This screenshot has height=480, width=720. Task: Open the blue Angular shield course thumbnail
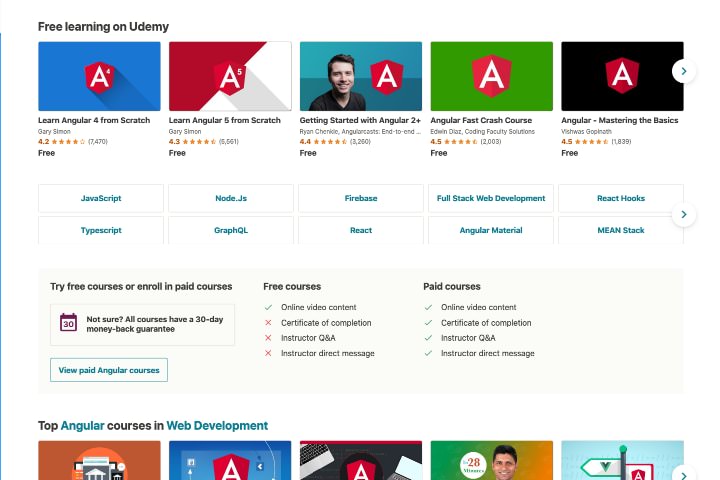(230, 460)
